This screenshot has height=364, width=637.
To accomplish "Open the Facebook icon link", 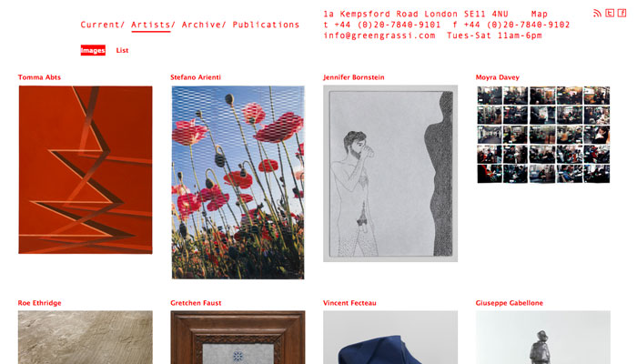I will (x=622, y=13).
